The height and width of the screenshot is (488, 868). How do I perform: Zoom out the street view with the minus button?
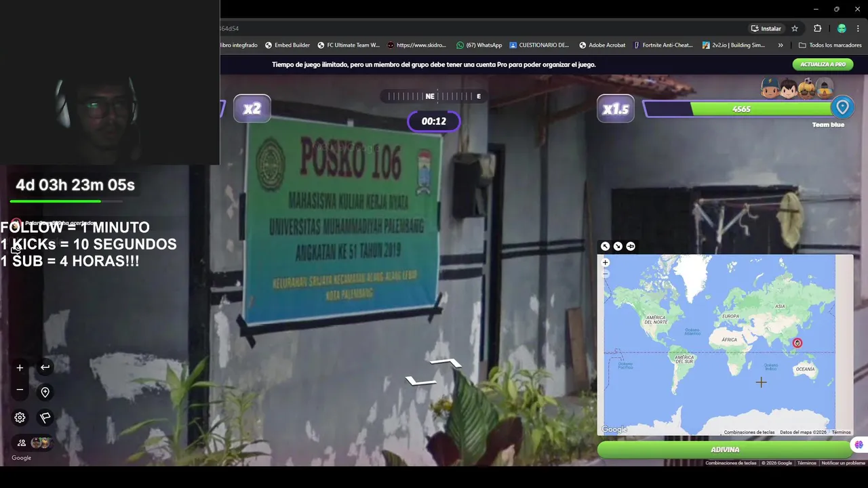coord(20,390)
